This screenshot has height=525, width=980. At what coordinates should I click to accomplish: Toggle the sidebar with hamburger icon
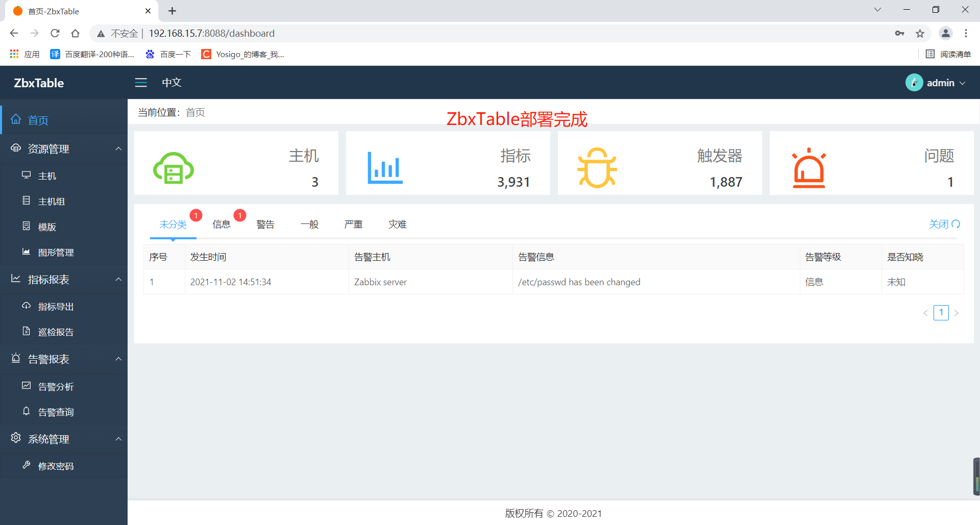point(141,82)
